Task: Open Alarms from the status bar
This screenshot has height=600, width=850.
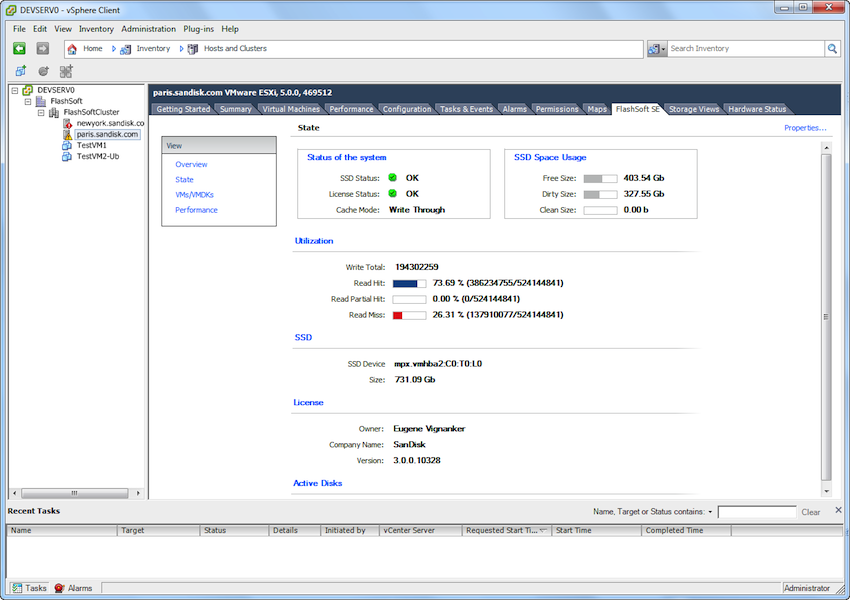Action: [x=74, y=588]
